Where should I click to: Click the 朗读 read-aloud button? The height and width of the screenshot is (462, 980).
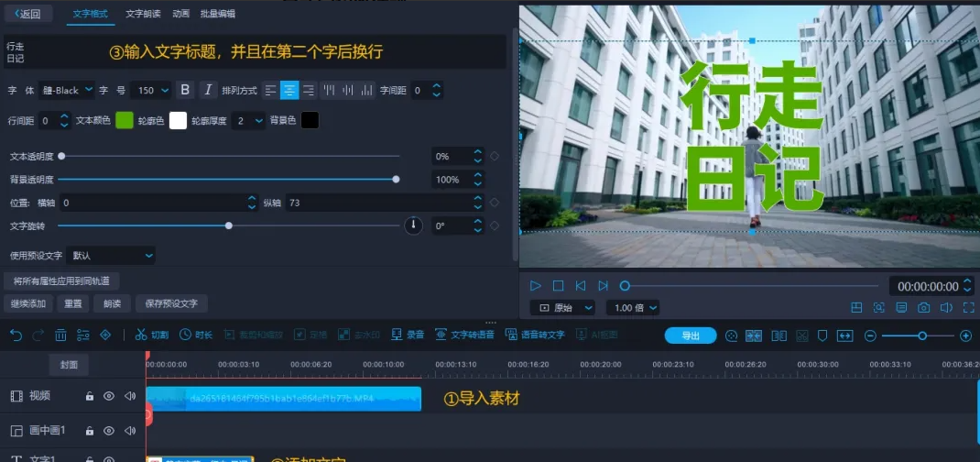pyautogui.click(x=112, y=303)
